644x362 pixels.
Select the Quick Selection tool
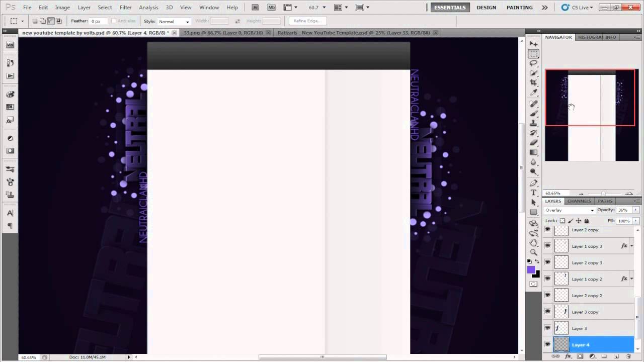[x=534, y=73]
